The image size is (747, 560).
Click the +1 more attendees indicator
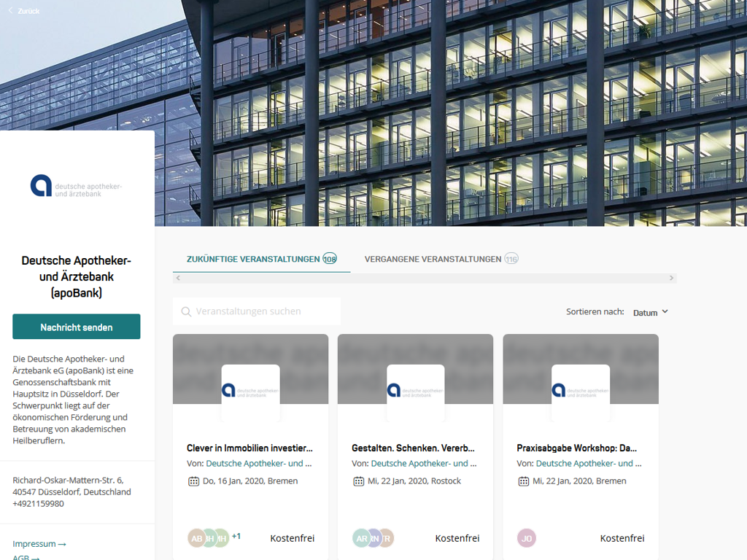pyautogui.click(x=236, y=536)
